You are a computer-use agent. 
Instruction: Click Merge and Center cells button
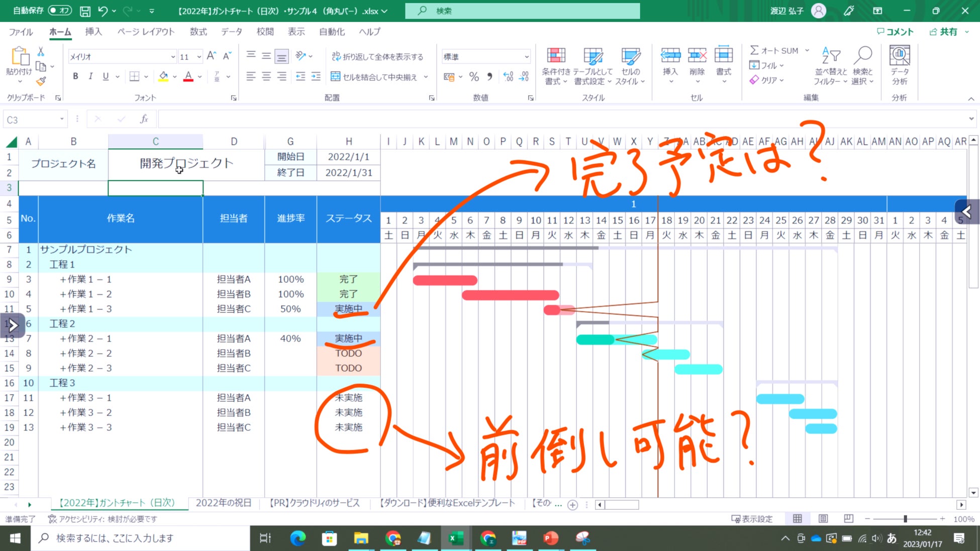coord(374,77)
